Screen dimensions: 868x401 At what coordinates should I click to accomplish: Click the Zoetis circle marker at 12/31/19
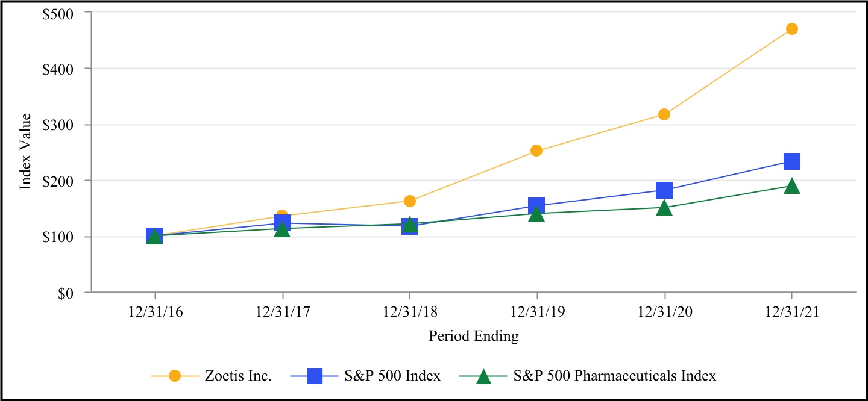(536, 151)
